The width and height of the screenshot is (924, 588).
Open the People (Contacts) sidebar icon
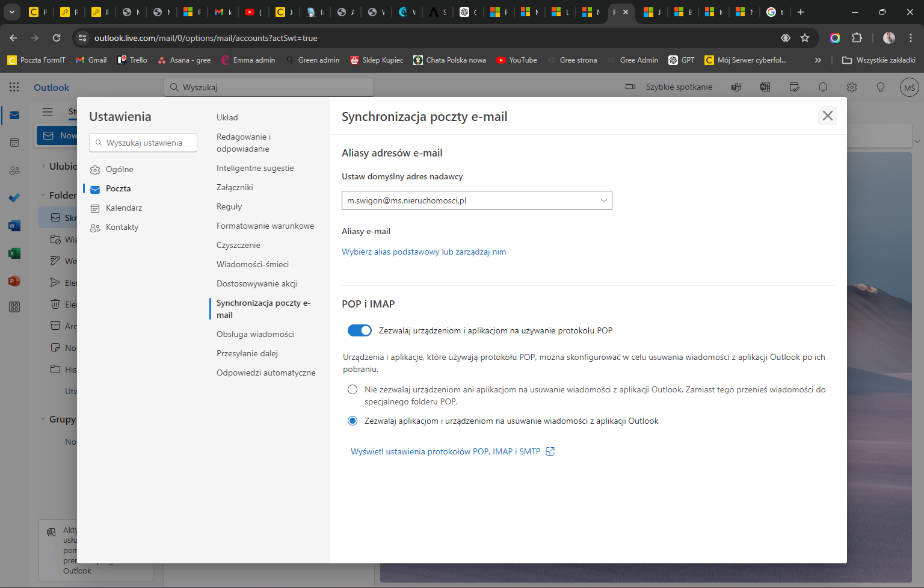tap(14, 170)
